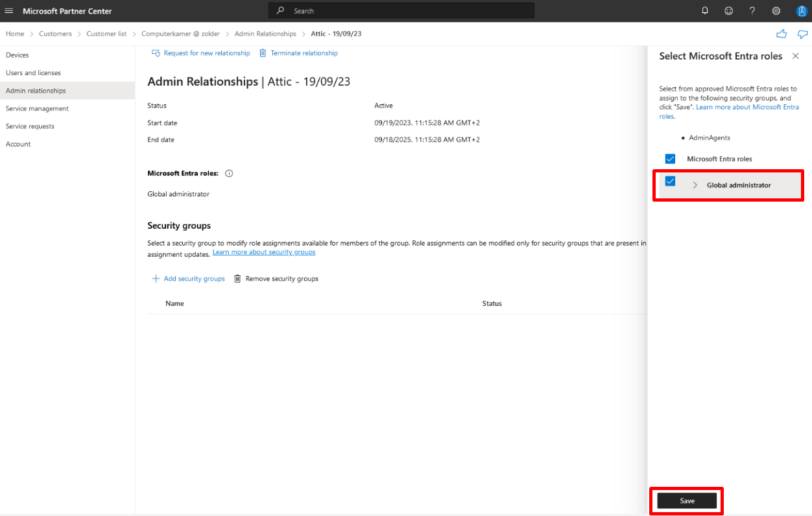Click the Active status value
This screenshot has height=516, width=812.
point(383,106)
